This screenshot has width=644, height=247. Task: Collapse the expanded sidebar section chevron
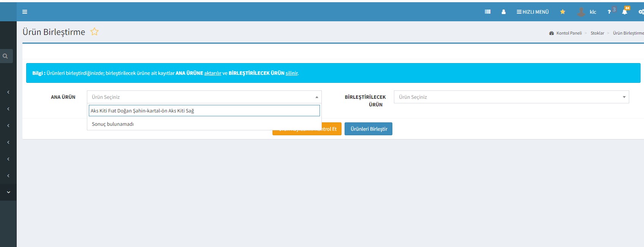(x=8, y=192)
